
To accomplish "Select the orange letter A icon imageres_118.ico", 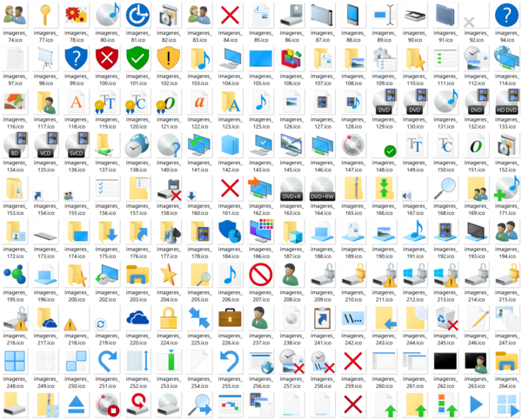I will coord(77,102).
